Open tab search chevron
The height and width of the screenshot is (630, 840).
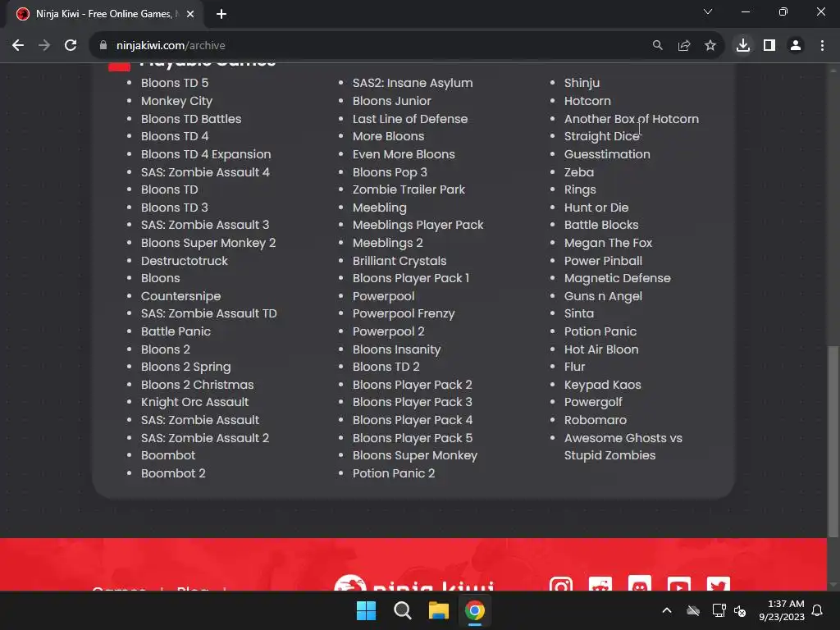pyautogui.click(x=708, y=11)
